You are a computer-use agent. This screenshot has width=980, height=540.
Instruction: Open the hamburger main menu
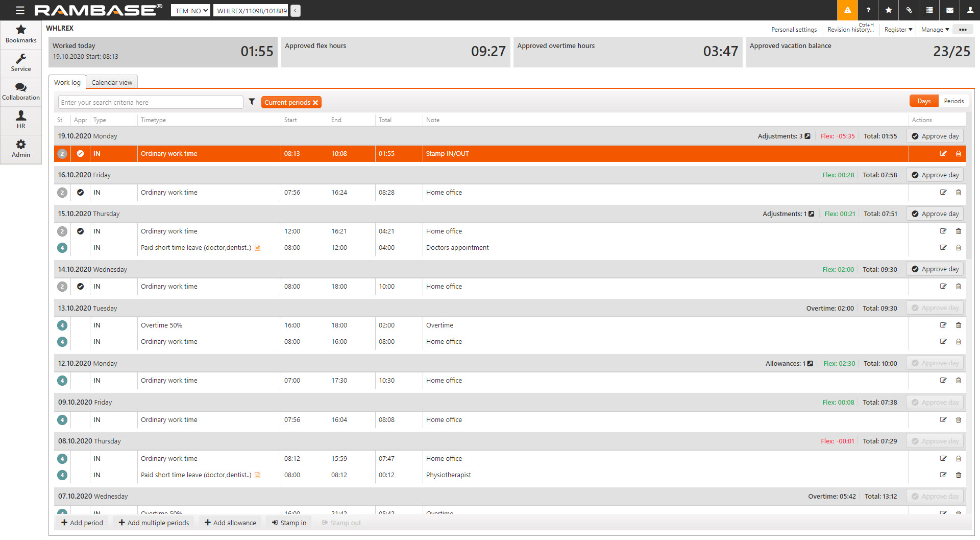(20, 10)
